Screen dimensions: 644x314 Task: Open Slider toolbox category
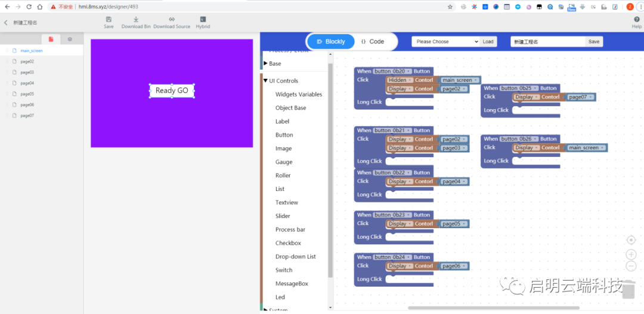[x=283, y=216]
